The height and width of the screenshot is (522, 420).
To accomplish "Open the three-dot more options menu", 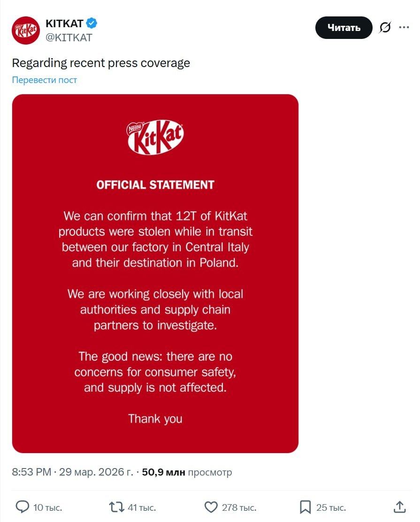I will click(404, 27).
